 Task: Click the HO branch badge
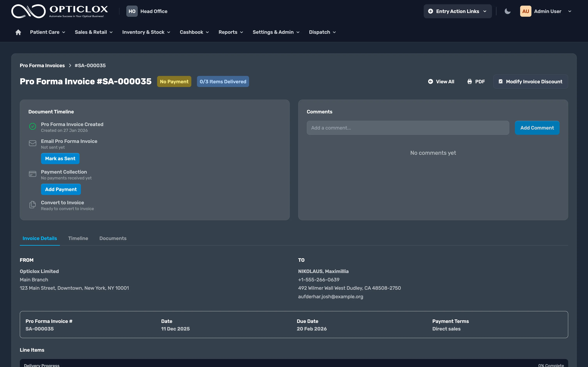coord(132,11)
